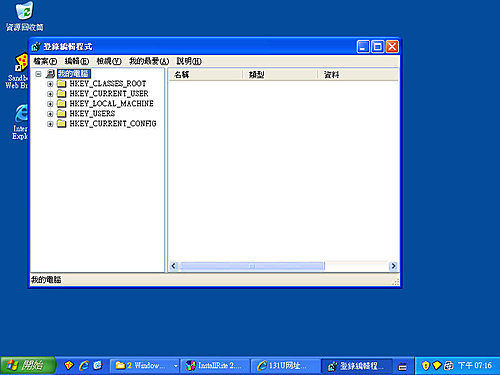The image size is (500, 375).
Task: Expand the HKEY_CLASSES_ROOT key
Action: 50,84
